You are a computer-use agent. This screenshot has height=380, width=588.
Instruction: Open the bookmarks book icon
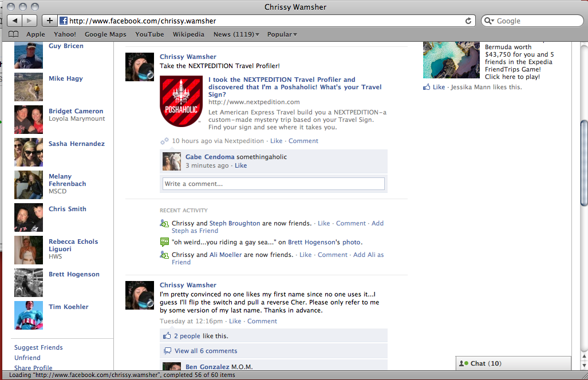pyautogui.click(x=14, y=34)
